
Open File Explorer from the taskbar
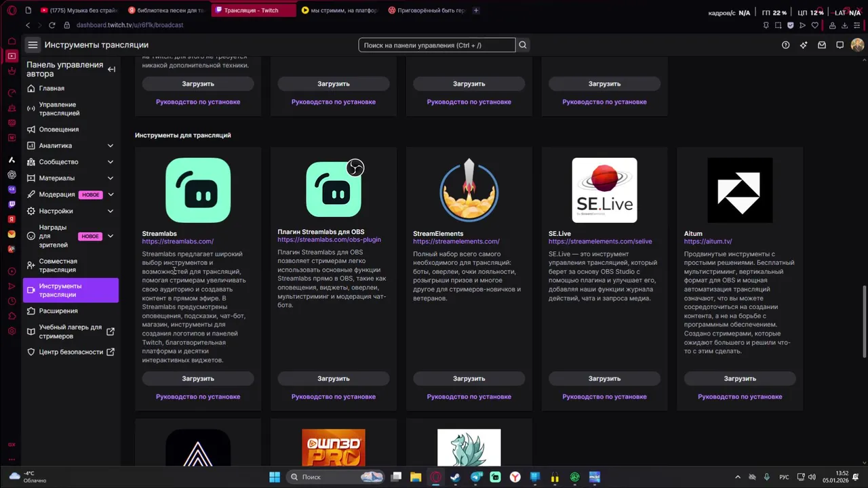[416, 477]
